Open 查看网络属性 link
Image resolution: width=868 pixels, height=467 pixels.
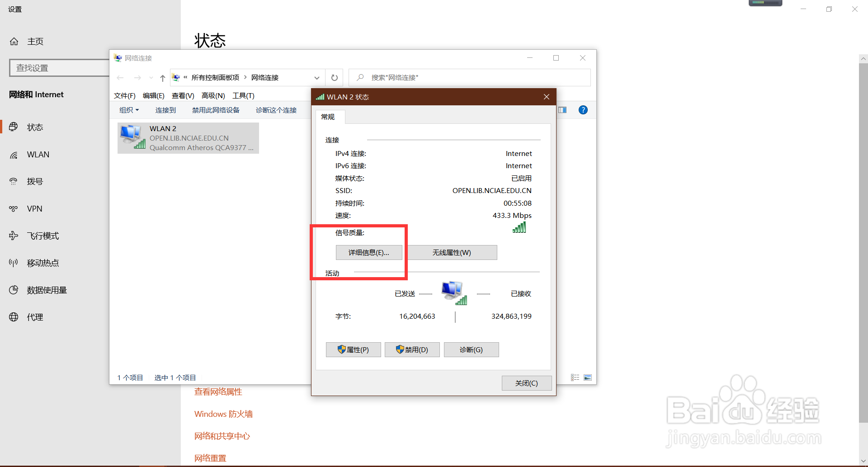point(218,392)
